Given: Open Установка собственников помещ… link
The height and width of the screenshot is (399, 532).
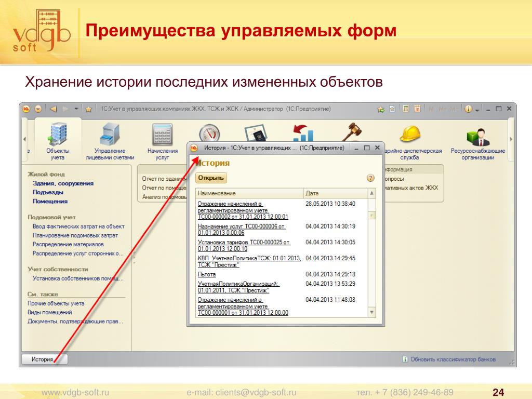Looking at the screenshot, I should click(78, 278).
